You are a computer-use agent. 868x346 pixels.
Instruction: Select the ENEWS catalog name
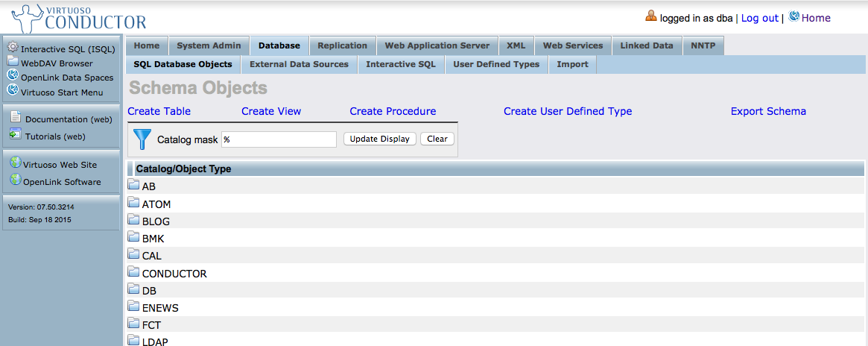point(160,308)
